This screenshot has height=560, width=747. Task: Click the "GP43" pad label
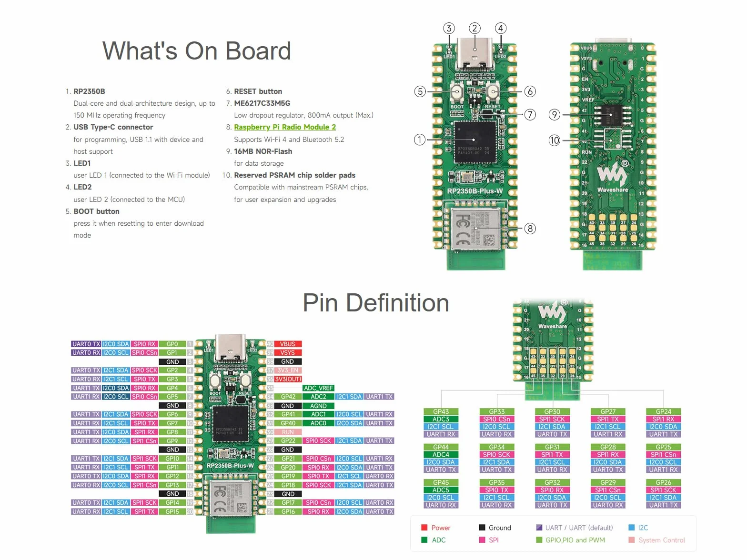point(441,411)
